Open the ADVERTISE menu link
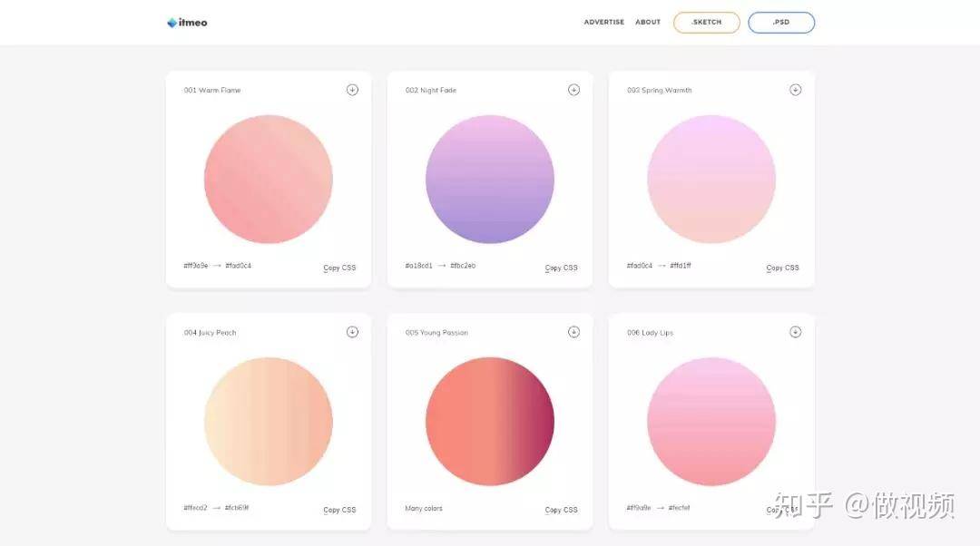Viewport: 980px width, 546px height. (x=603, y=22)
